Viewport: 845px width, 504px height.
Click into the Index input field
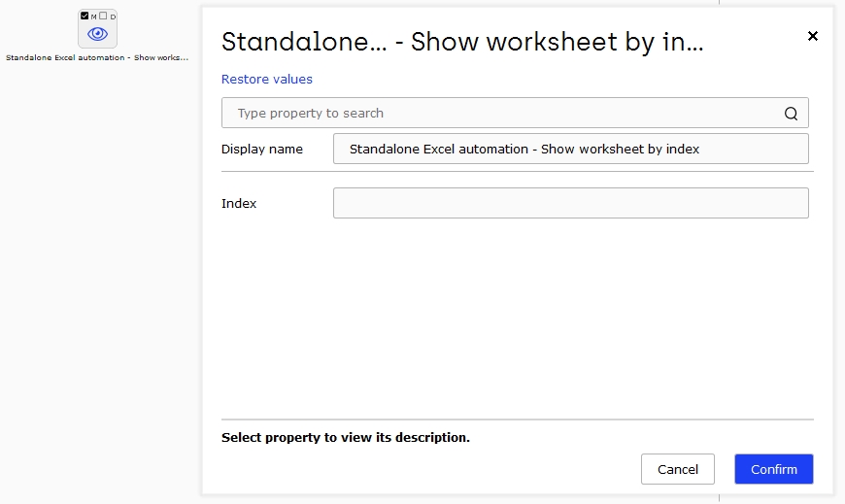coord(571,203)
